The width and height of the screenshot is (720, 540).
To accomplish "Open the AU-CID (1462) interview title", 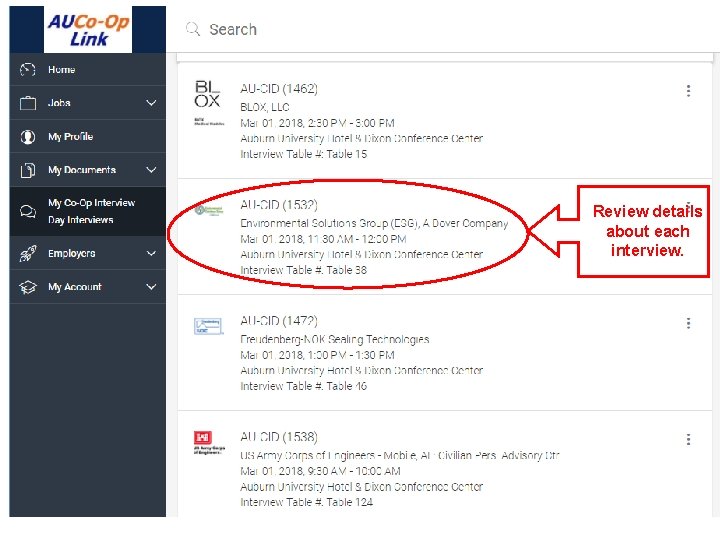I will 279,89.
